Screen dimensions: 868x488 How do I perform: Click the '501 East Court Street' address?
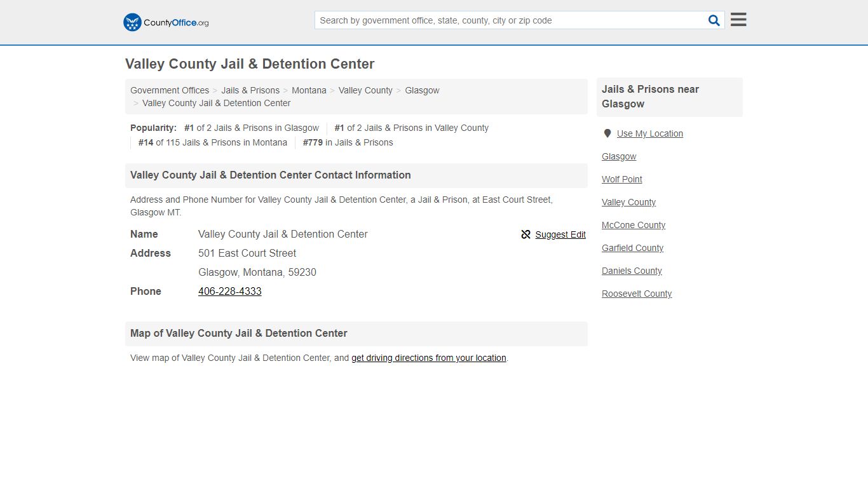(x=247, y=253)
